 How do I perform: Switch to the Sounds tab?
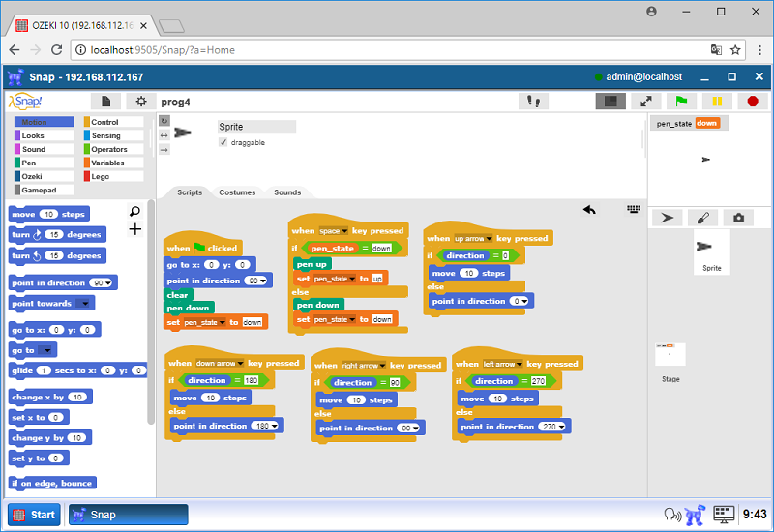pyautogui.click(x=287, y=192)
